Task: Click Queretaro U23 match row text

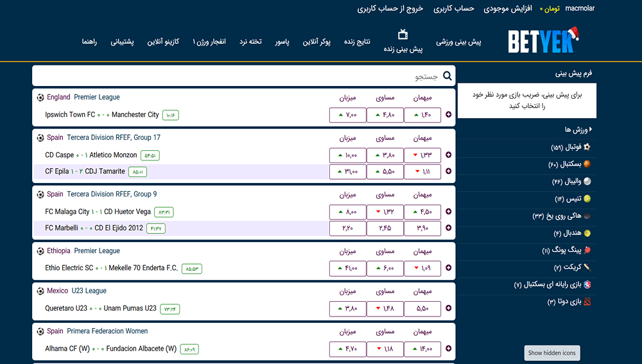Action: (101, 308)
